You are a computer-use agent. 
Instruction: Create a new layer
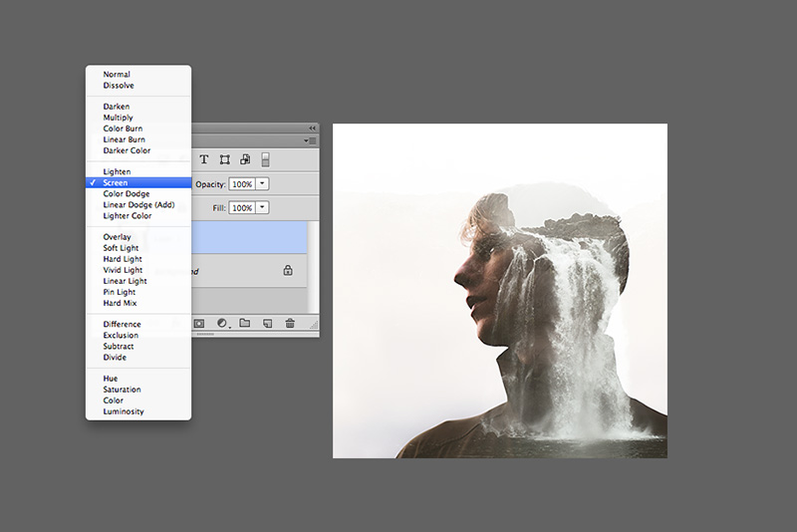pos(267,323)
